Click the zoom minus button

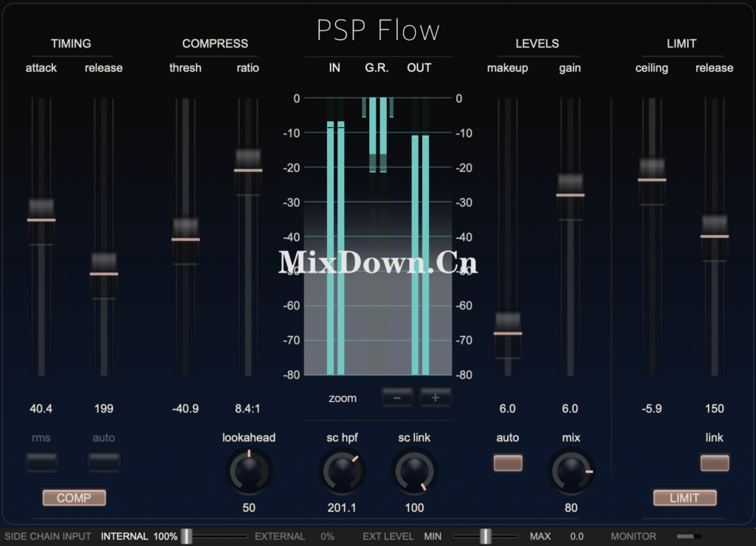(396, 398)
